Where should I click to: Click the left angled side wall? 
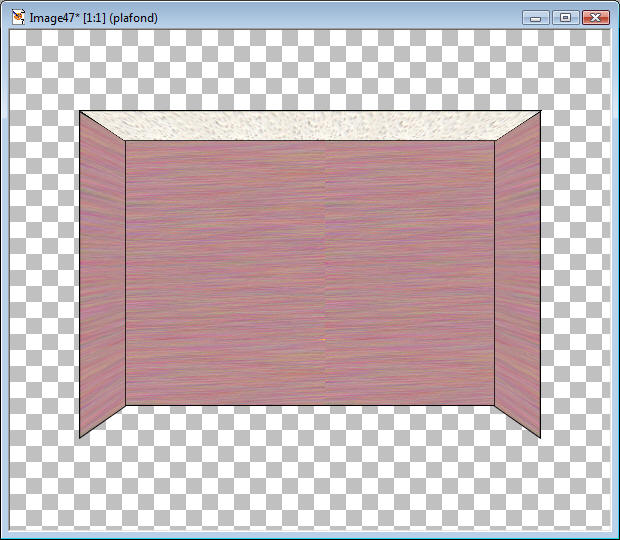(x=102, y=274)
